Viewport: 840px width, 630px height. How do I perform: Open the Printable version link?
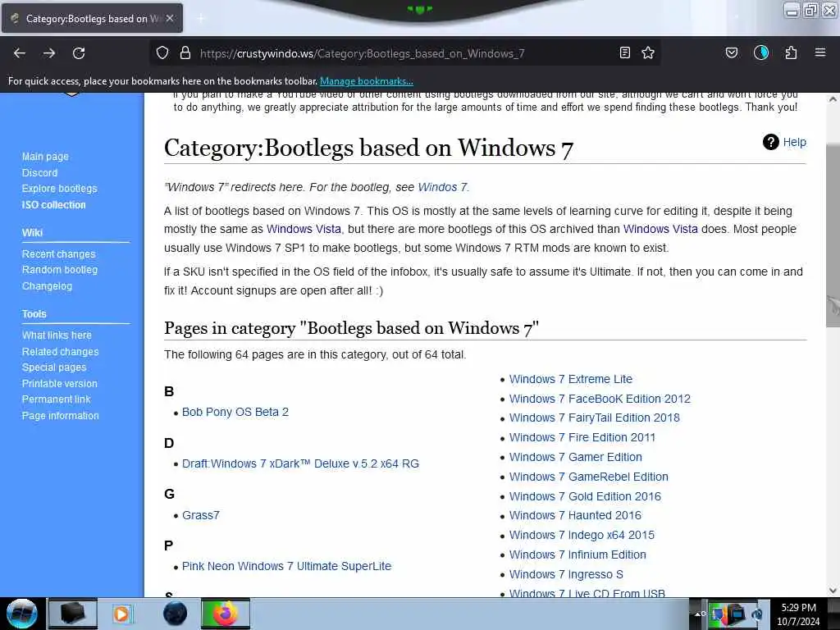59,384
